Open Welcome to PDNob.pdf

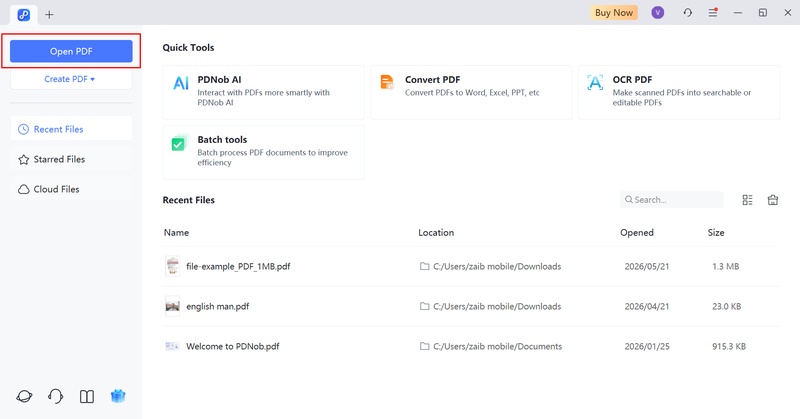(233, 347)
